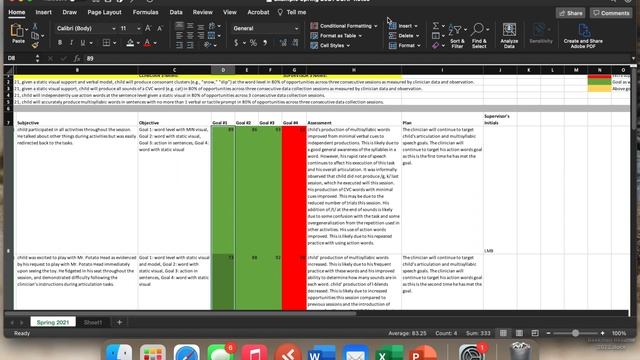The image size is (640, 360).
Task: Add a new sheet with plus
Action: pos(119,322)
